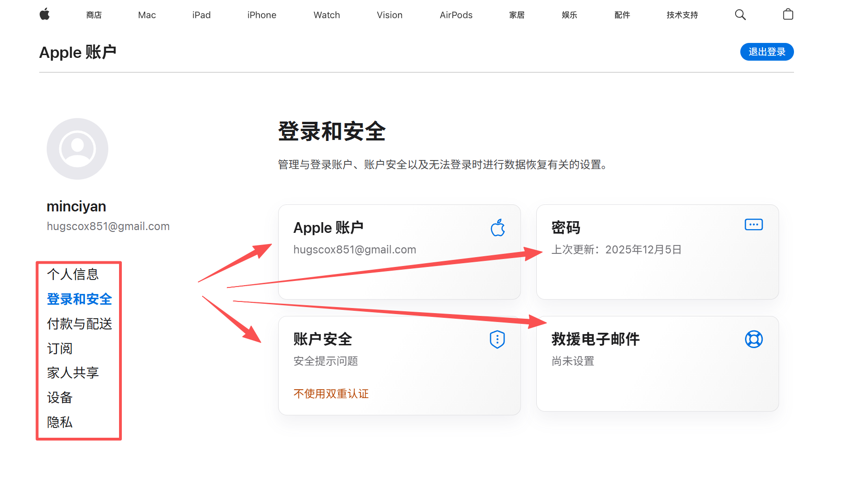Open 设备 in the sidebar
Screen dimensions: 850x504
(60, 398)
